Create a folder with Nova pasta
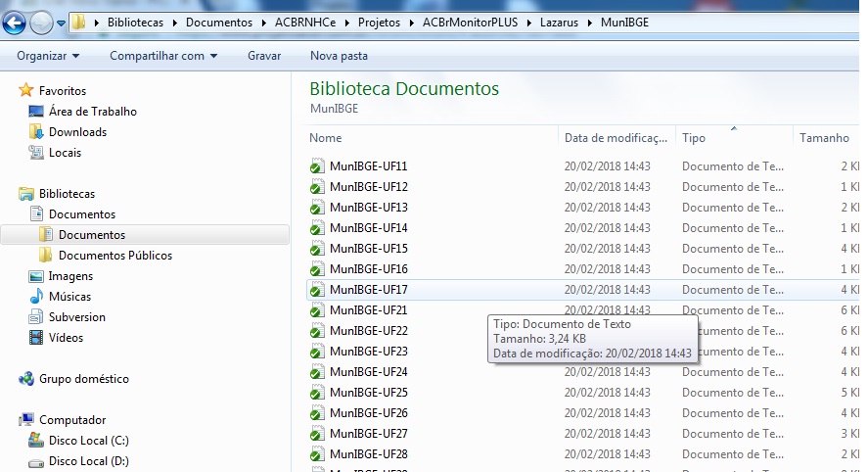 pos(339,56)
